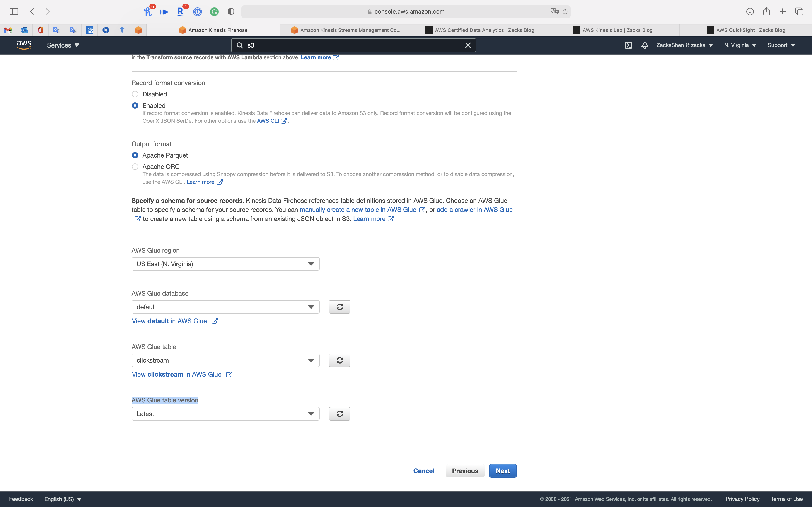Open the Safari downloads icon

750,11
